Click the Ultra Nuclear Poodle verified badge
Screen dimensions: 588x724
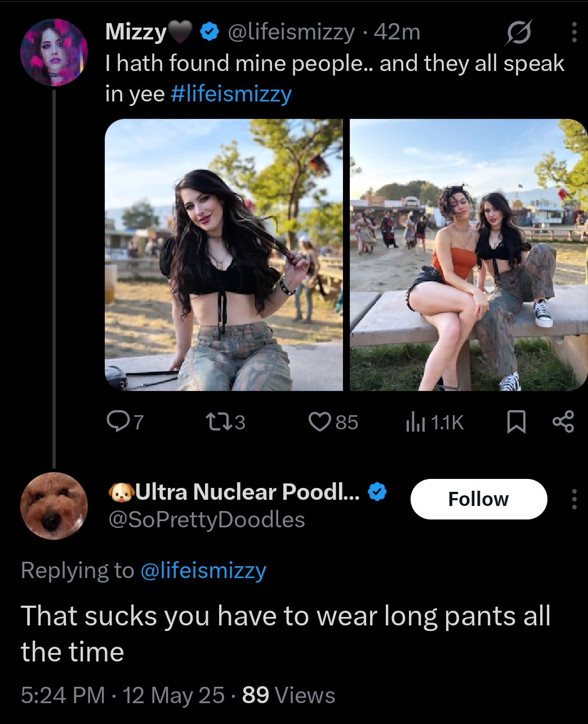[377, 492]
